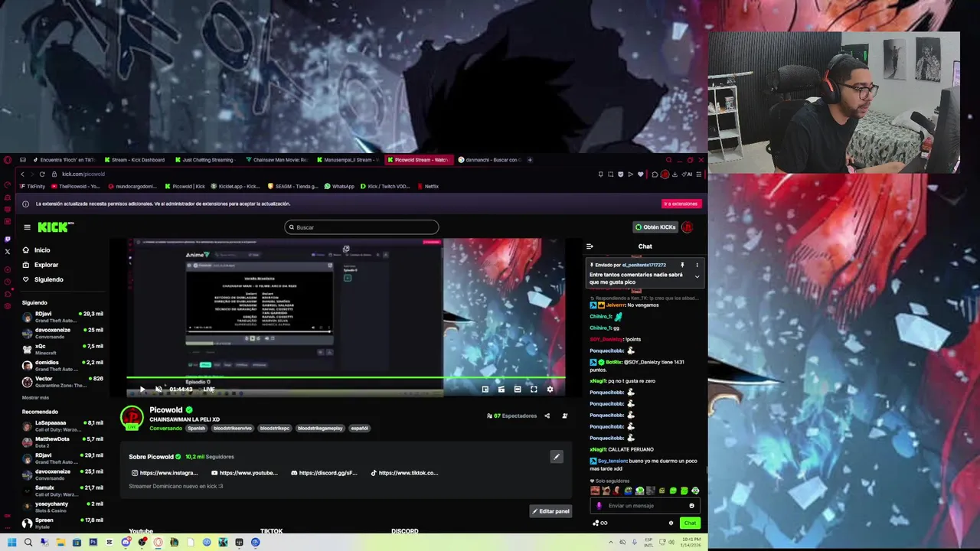Open WhatsApp bookmark
This screenshot has width=980, height=551.
339,187
